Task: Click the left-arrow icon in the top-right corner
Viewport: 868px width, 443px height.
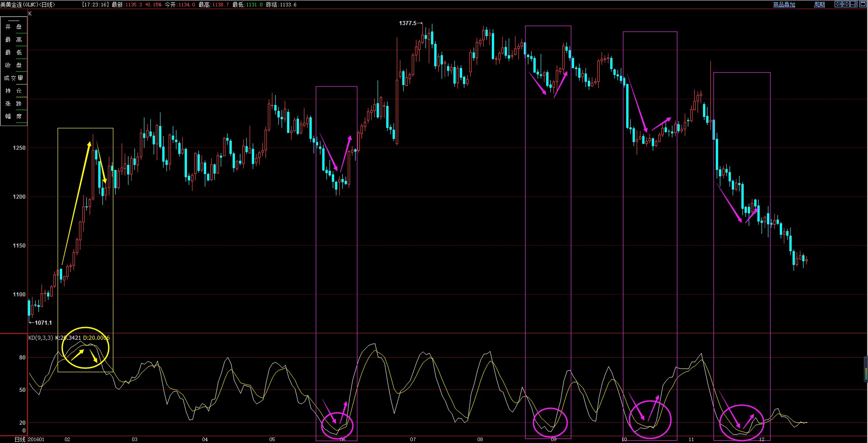Action: pos(838,4)
